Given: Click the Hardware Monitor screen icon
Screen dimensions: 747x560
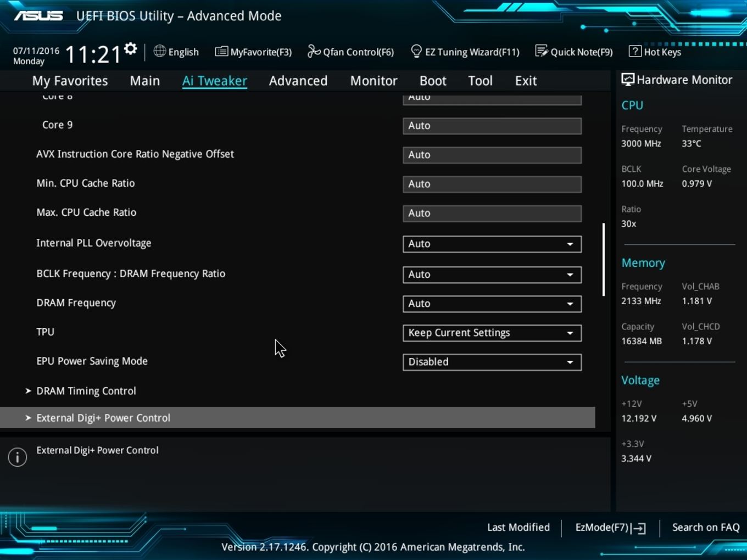Looking at the screenshot, I should (628, 80).
